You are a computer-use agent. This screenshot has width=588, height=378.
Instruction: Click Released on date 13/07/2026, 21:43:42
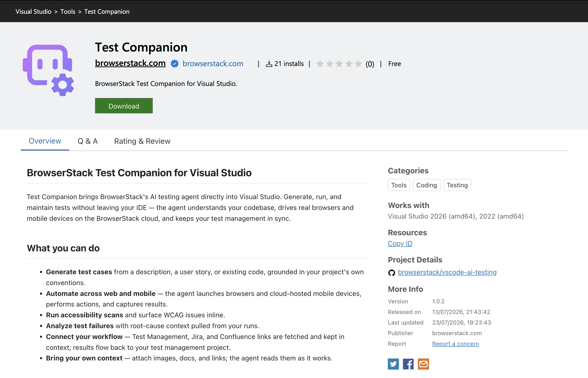(461, 312)
